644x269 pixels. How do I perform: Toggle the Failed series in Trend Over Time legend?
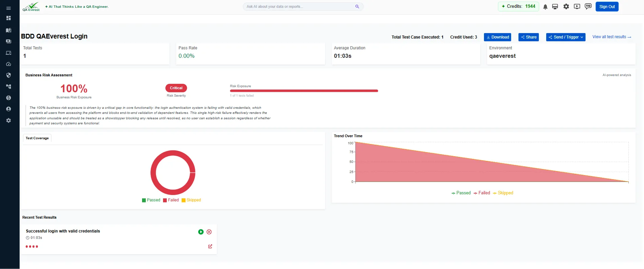tap(482, 193)
